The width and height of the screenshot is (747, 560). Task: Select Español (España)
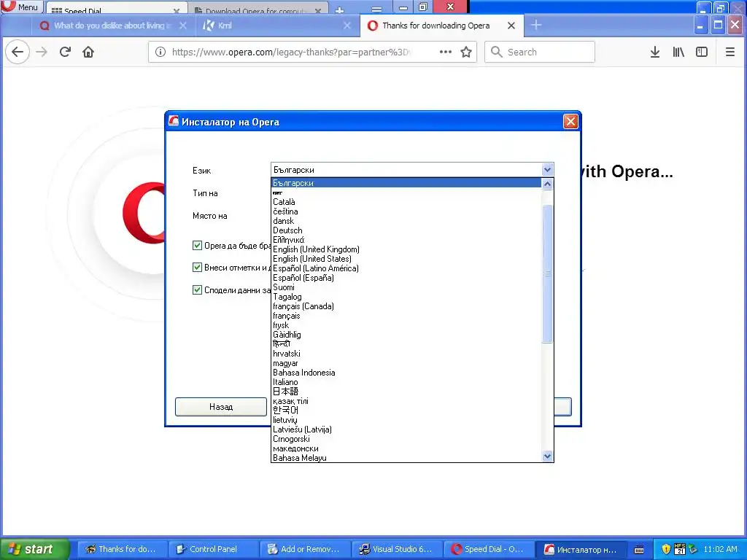point(406,278)
